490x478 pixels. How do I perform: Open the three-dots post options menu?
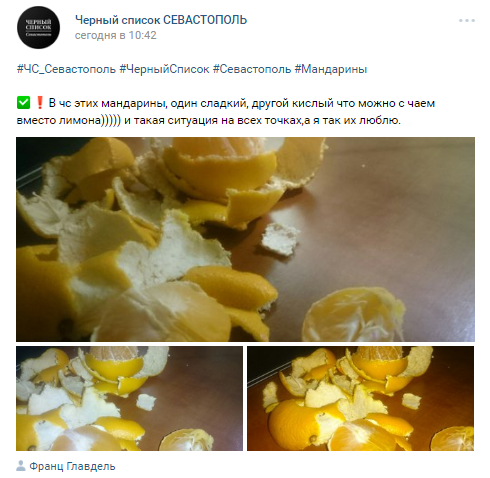coord(467,21)
